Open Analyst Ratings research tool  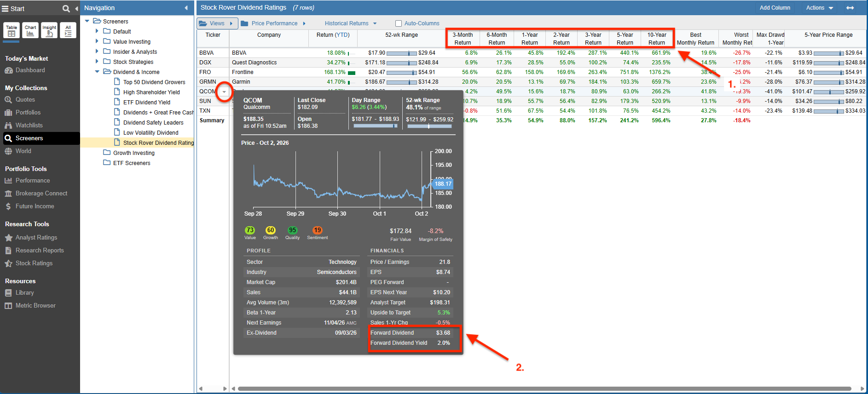(31, 238)
